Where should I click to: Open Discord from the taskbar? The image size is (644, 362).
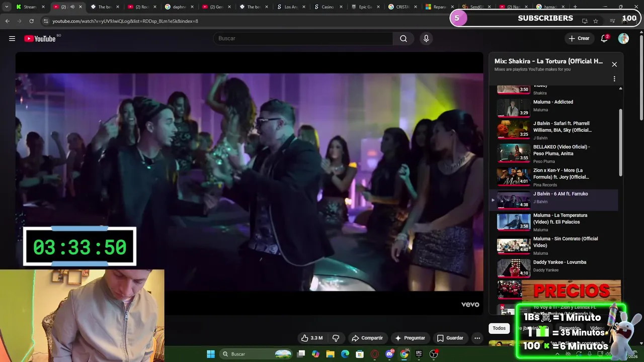pos(389,354)
